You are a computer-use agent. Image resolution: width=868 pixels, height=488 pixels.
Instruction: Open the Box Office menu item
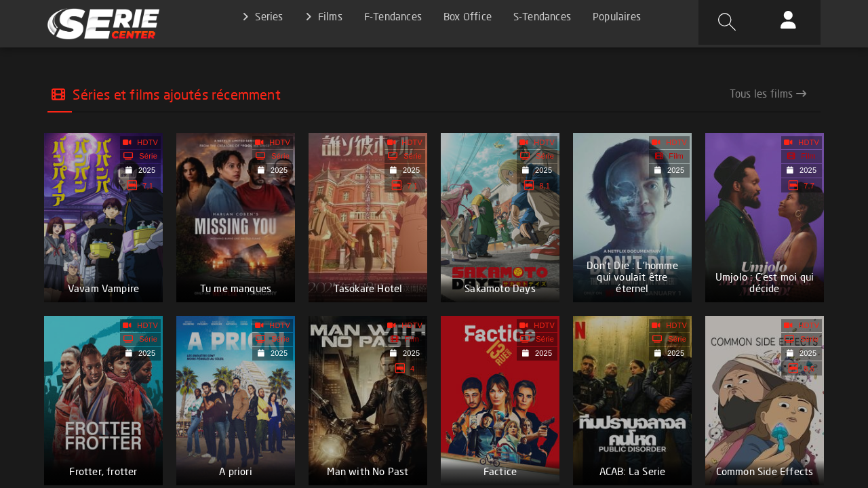[467, 16]
